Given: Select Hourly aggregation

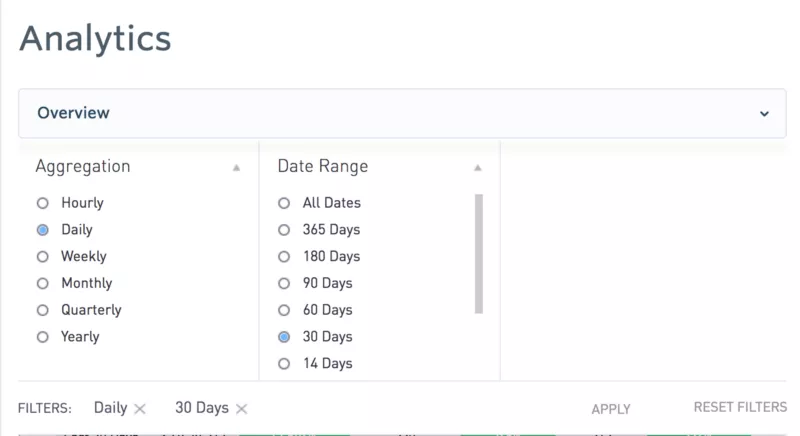Looking at the screenshot, I should (43, 203).
